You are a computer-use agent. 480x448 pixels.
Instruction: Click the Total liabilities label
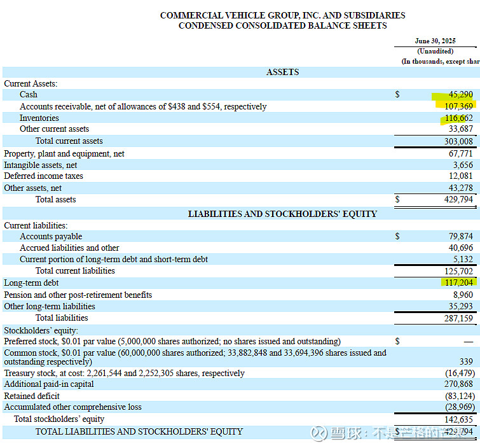click(x=62, y=318)
